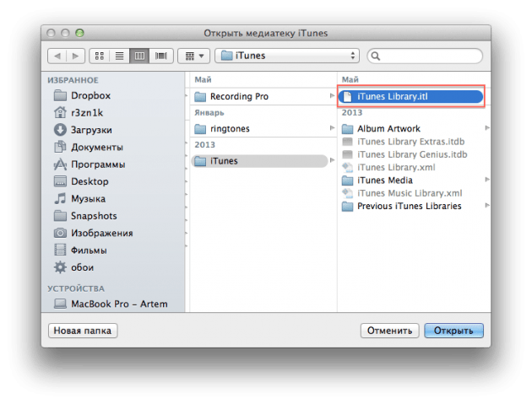Click the music note icon beside Музыка
532x404 pixels.
click(60, 198)
